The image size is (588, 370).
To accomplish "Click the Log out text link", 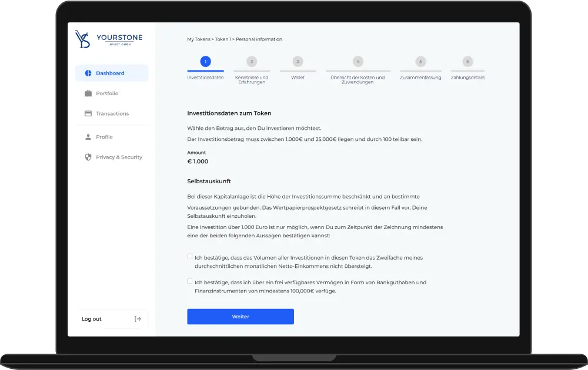I will [x=92, y=319].
